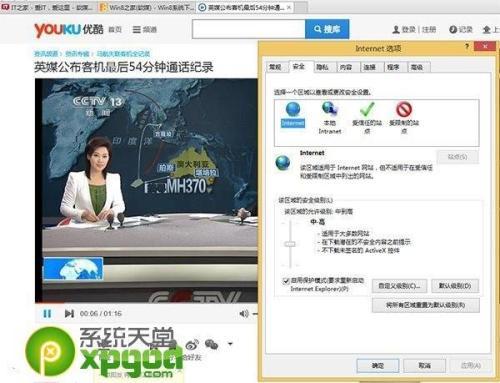
Task: Click the Custom level button
Action: (399, 286)
